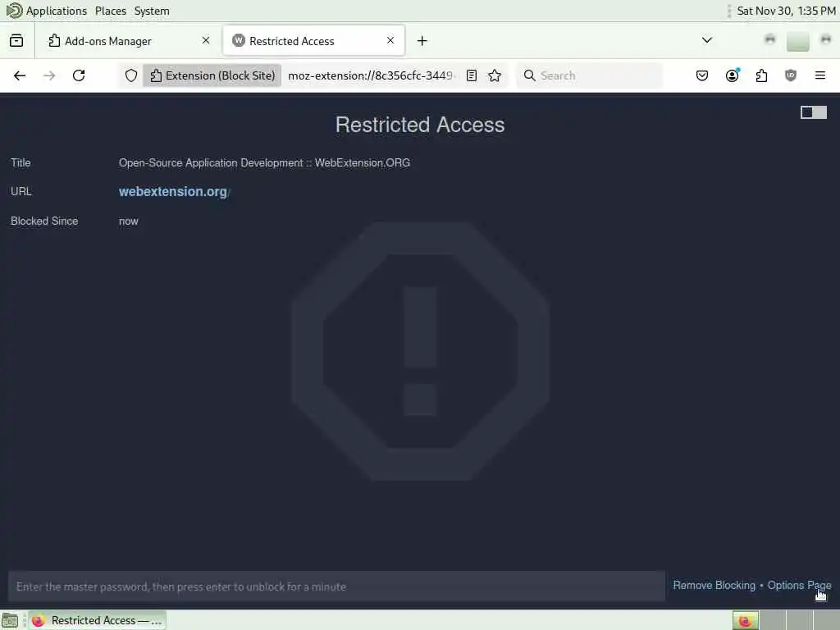The image size is (840, 630).
Task: Click the uBlock shield toolbar icon
Action: (x=791, y=75)
